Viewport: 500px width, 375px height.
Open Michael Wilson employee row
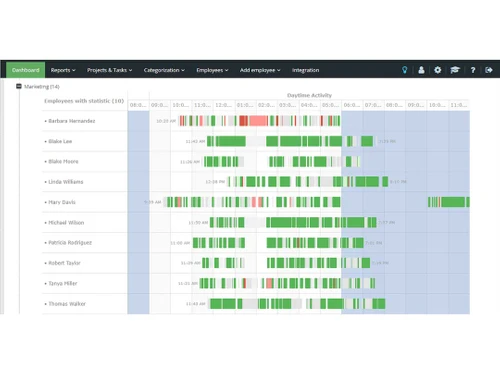pos(66,222)
